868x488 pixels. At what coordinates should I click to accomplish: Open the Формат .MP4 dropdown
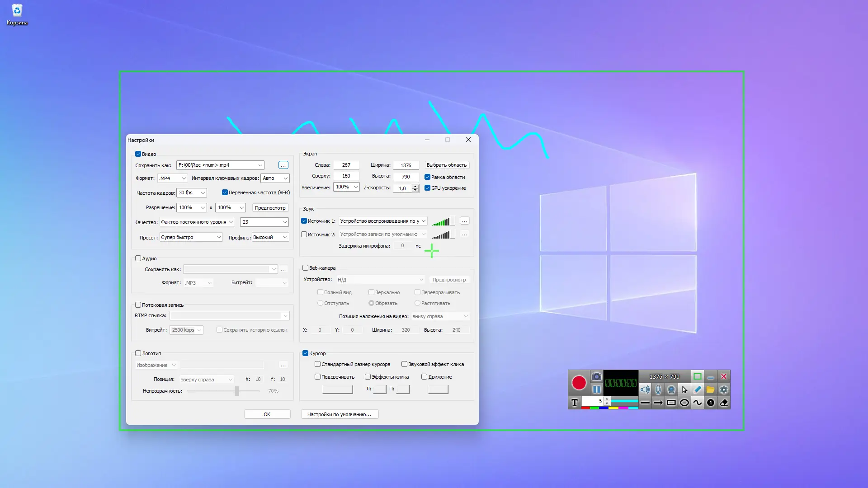click(x=172, y=178)
